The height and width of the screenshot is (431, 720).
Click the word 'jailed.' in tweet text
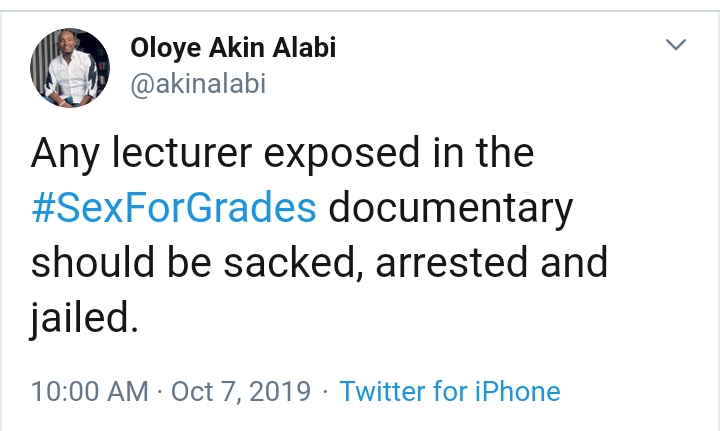pos(82,320)
